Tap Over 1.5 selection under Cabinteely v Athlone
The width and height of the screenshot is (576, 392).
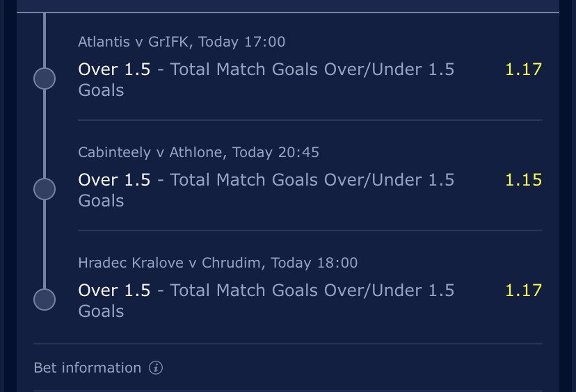click(114, 179)
